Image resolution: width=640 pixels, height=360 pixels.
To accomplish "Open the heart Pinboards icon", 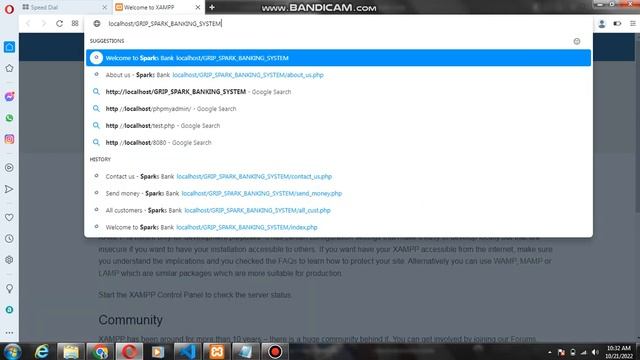I will [x=9, y=217].
